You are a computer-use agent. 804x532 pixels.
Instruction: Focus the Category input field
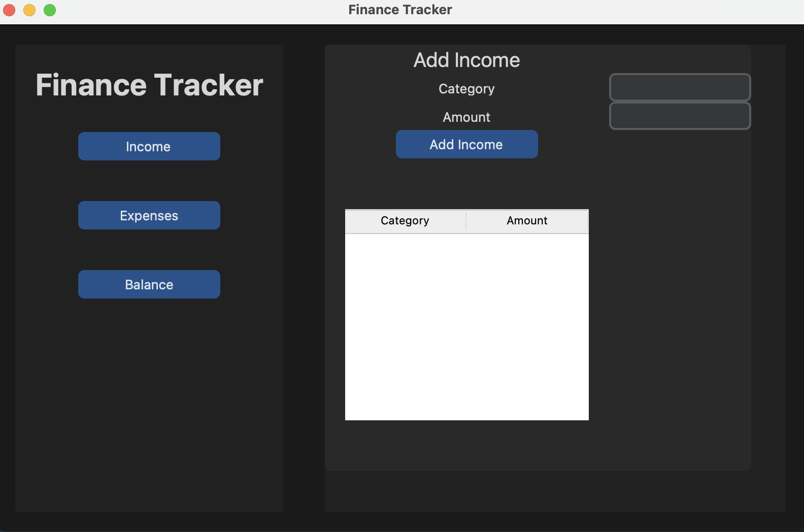(680, 87)
